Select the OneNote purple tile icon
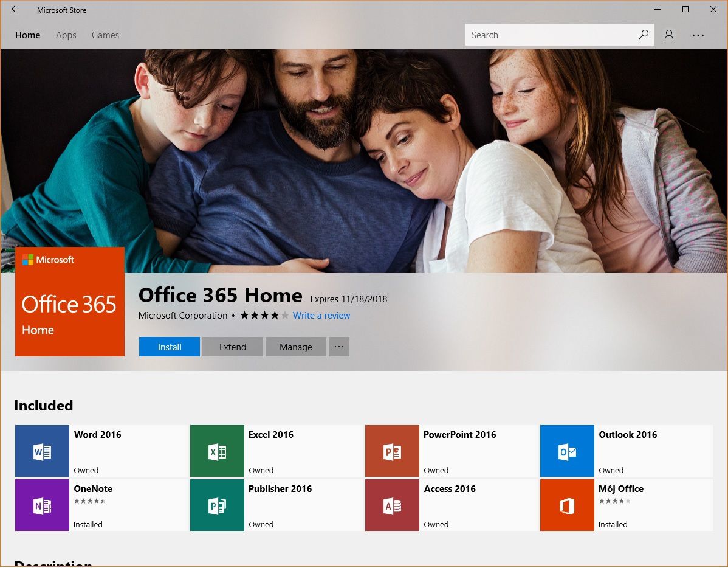This screenshot has width=728, height=568. 42,505
